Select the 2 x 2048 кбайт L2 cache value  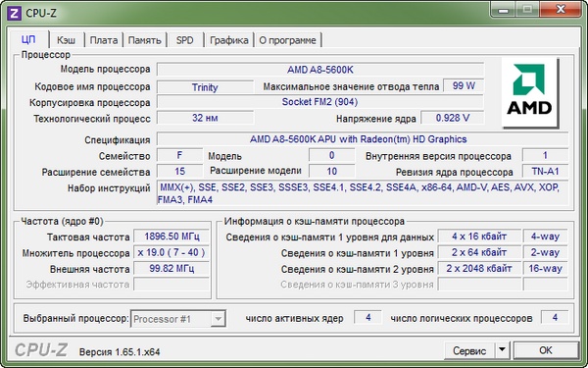click(x=479, y=269)
